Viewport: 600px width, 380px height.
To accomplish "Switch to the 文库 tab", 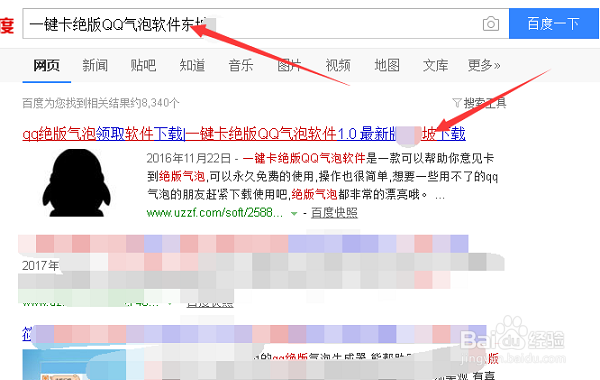I will pos(435,65).
